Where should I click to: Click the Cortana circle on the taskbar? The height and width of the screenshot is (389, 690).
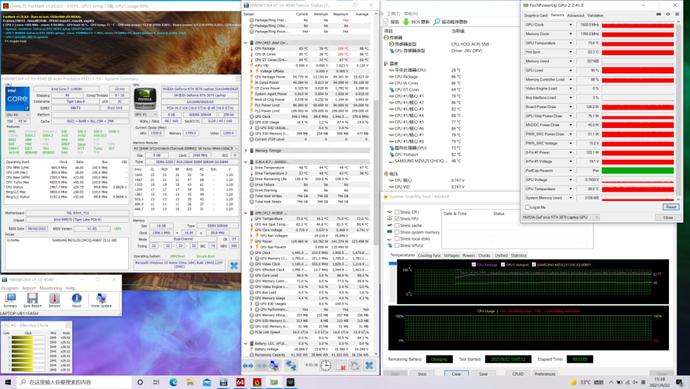click(x=140, y=382)
